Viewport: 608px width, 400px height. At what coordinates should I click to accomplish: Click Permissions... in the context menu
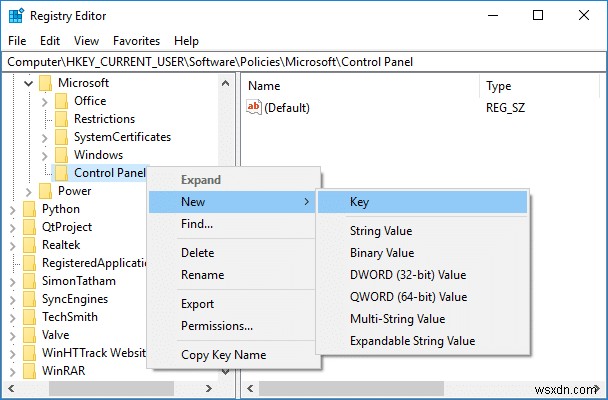pos(216,326)
